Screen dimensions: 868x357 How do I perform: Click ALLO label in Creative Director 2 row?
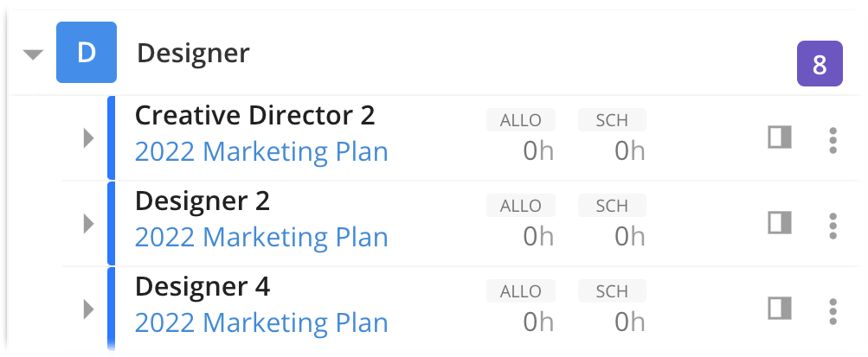(520, 120)
